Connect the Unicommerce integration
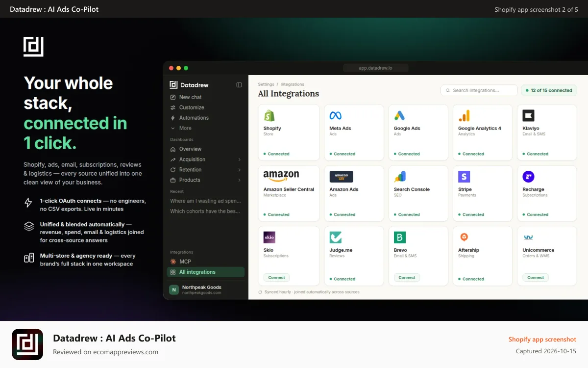This screenshot has height=368, width=588. point(536,278)
